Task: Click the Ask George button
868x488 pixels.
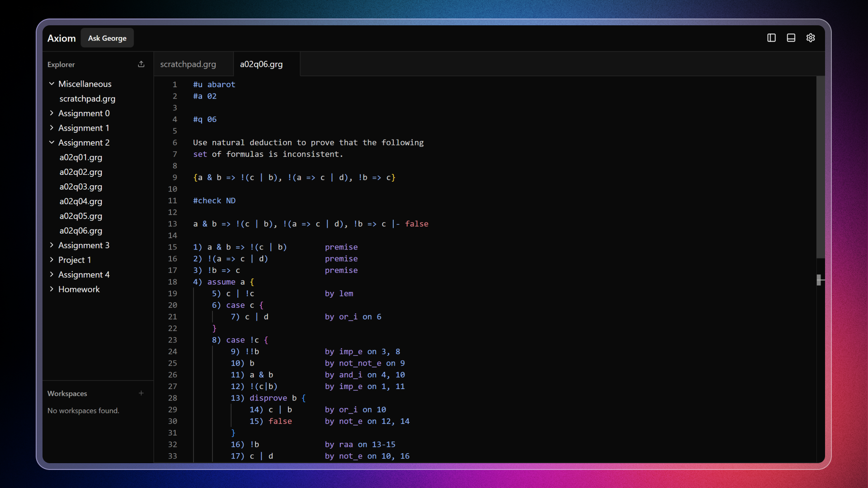Action: point(107,38)
